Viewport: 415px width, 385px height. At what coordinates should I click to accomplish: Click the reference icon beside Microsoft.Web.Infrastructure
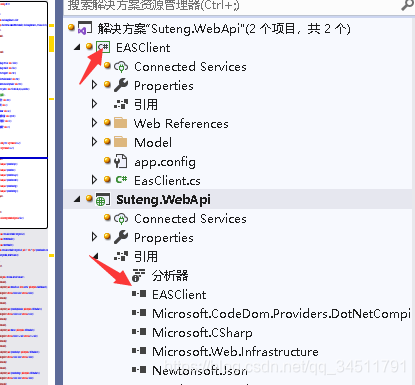point(139,351)
